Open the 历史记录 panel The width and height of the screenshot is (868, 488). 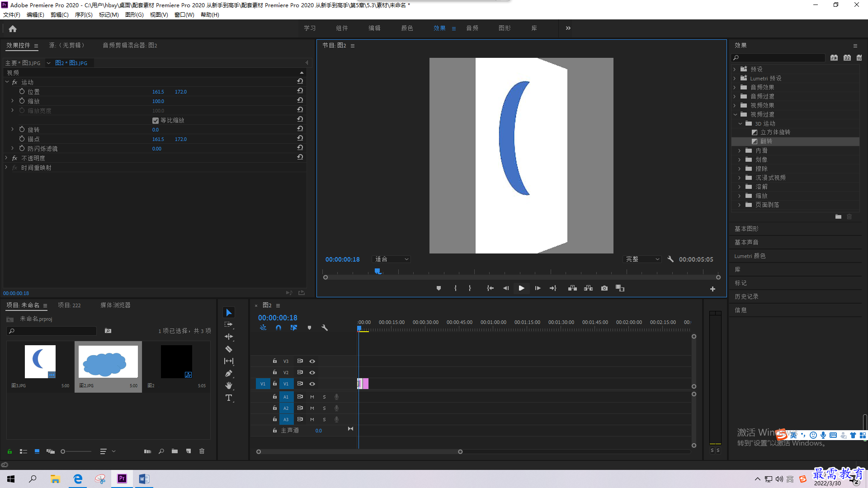point(746,297)
